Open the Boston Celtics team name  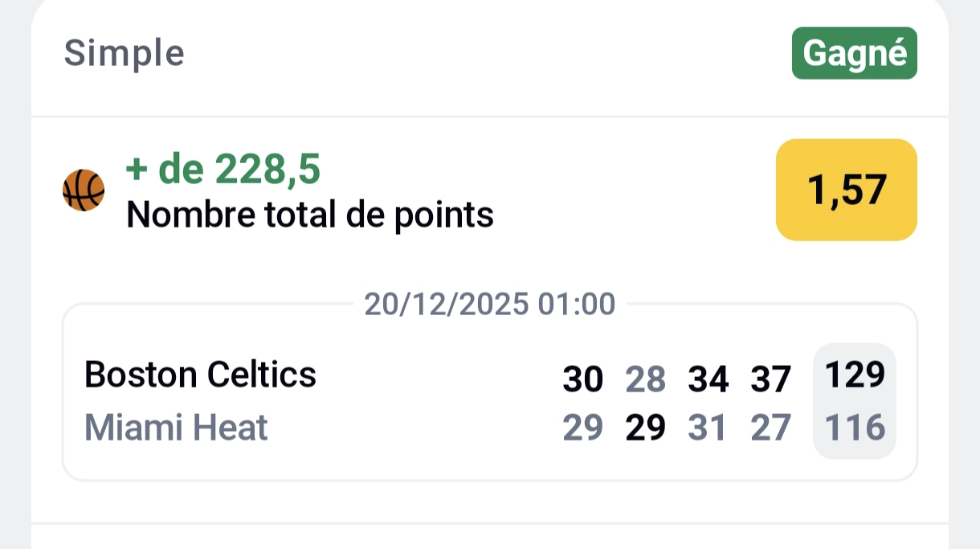200,375
